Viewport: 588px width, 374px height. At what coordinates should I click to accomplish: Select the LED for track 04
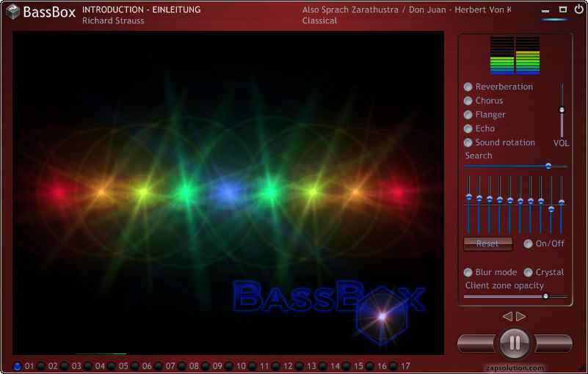point(88,366)
